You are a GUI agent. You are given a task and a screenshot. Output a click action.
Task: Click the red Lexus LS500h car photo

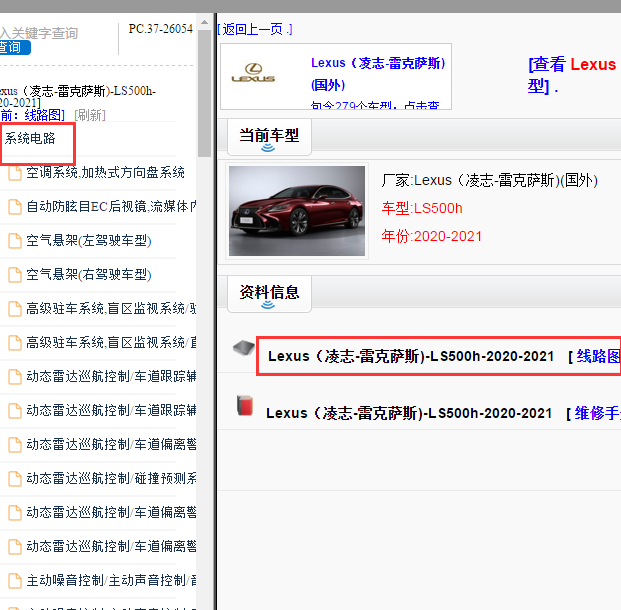pos(297,211)
